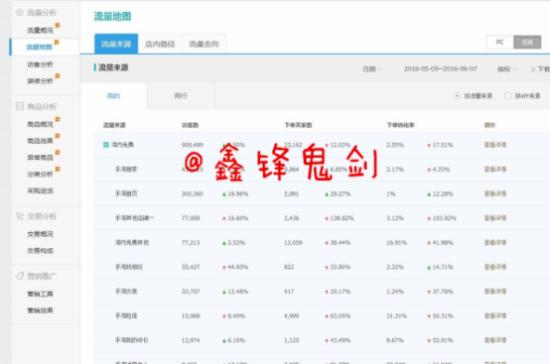Open 营销效果 in the sidebar
Screen dimensions: 550x364
[x=40, y=310]
